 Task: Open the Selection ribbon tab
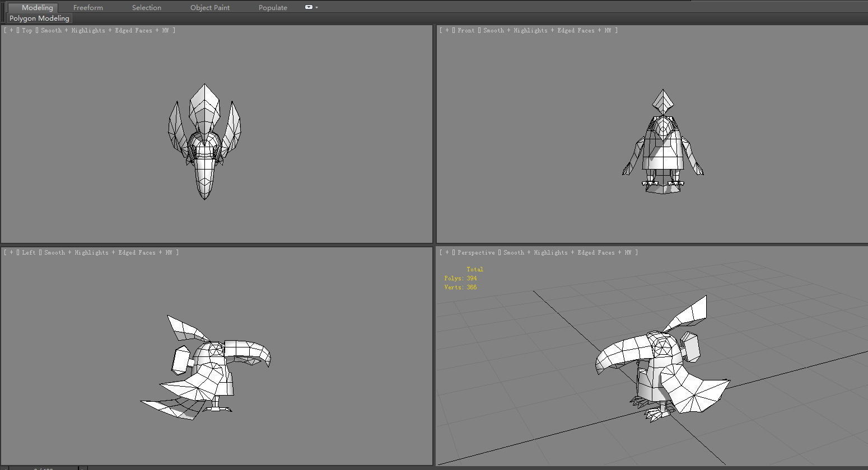click(x=146, y=7)
